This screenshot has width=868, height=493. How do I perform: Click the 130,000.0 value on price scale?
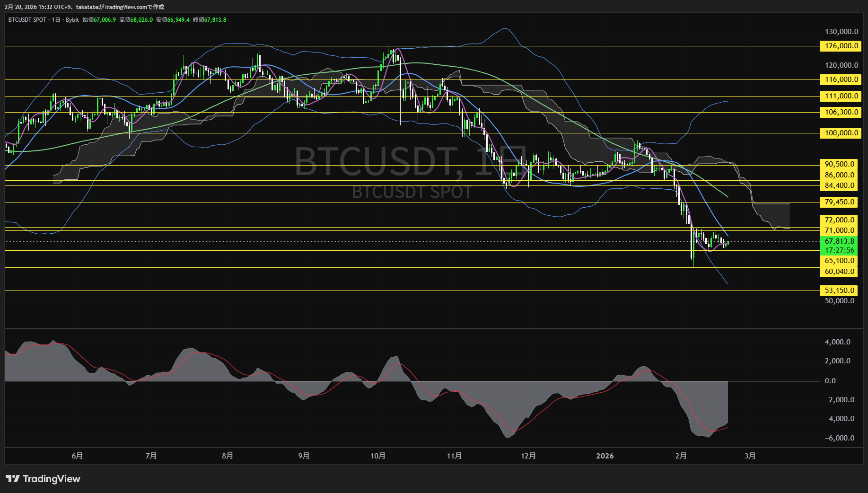pos(841,32)
